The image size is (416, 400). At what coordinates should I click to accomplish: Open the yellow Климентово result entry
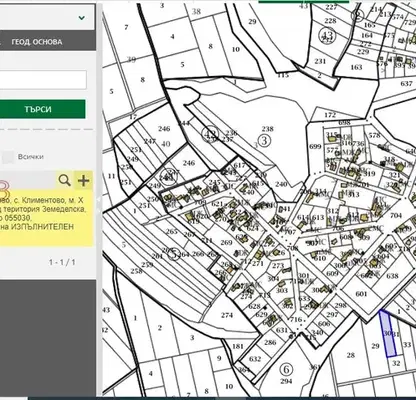click(x=45, y=214)
